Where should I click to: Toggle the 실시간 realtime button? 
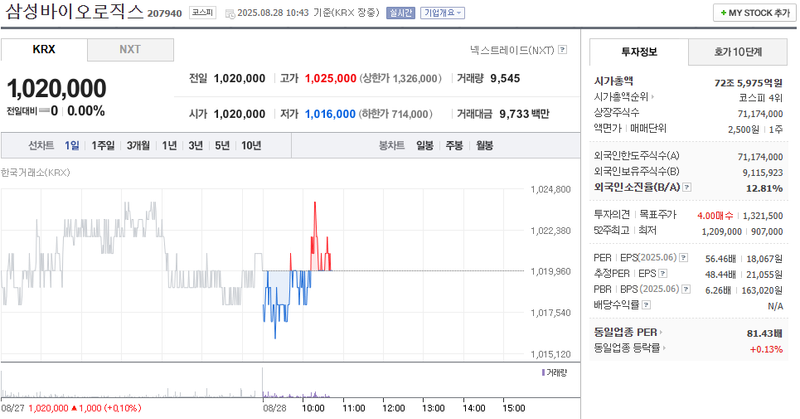click(401, 13)
